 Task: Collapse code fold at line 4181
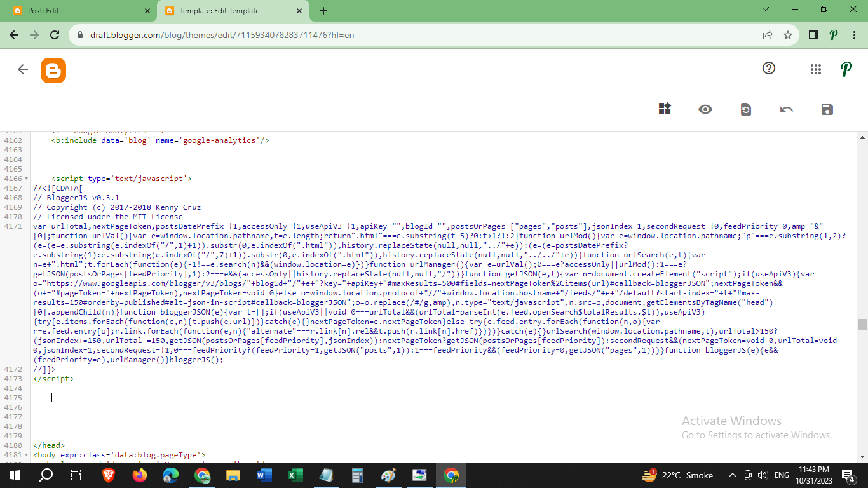coord(27,455)
